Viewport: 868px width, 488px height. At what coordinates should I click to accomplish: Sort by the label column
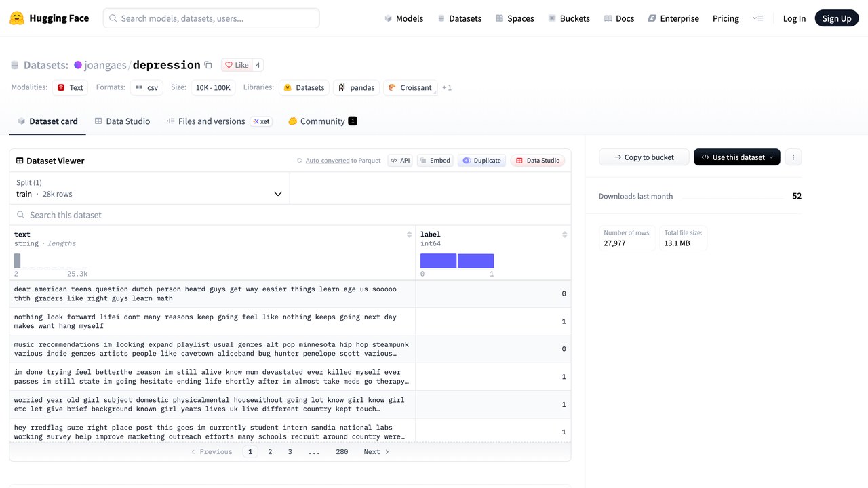pos(564,235)
